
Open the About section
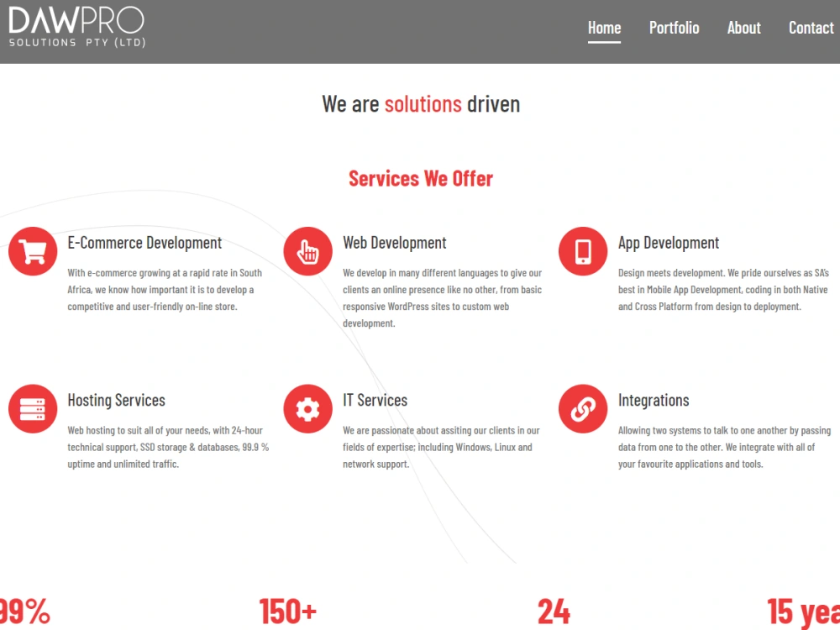(743, 27)
